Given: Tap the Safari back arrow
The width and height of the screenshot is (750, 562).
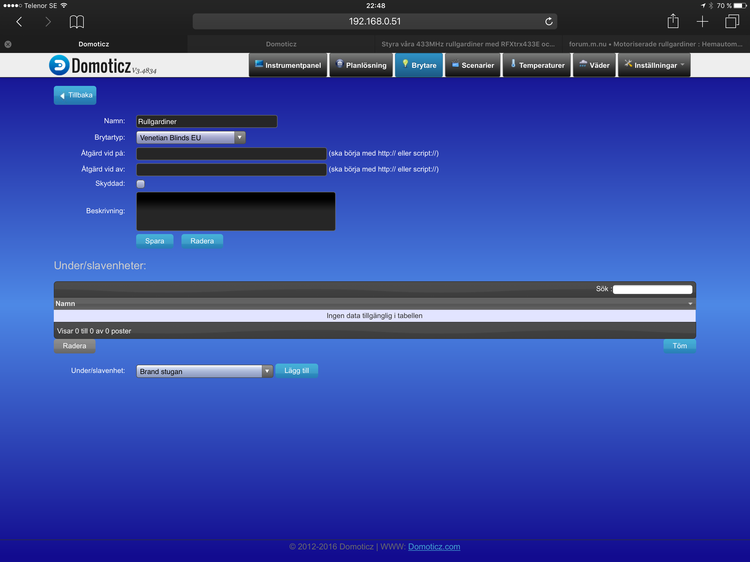Looking at the screenshot, I should [19, 21].
